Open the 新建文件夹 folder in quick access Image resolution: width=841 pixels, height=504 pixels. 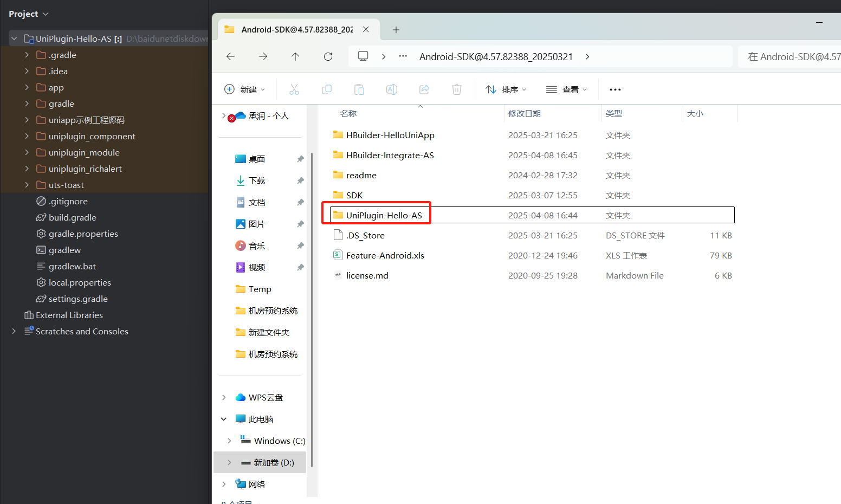click(262, 332)
